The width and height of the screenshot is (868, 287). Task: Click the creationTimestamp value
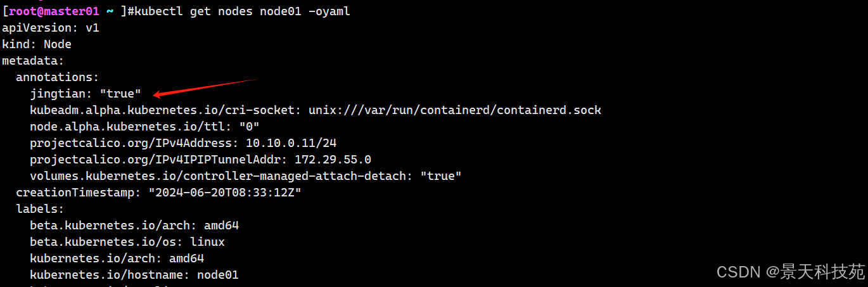225,193
